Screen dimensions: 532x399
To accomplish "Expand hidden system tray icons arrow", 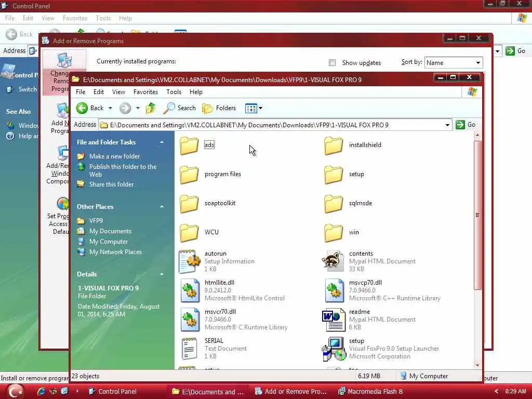I will coord(496,392).
